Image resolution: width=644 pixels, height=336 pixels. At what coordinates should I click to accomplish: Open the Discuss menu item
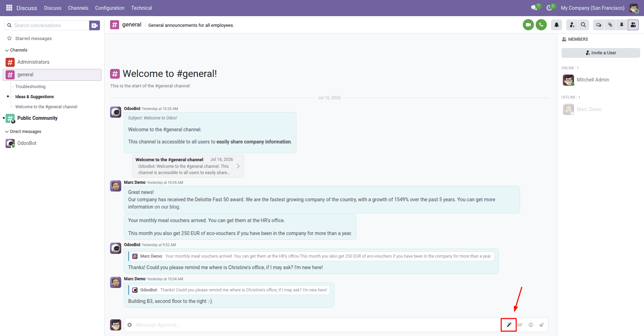[x=53, y=8]
